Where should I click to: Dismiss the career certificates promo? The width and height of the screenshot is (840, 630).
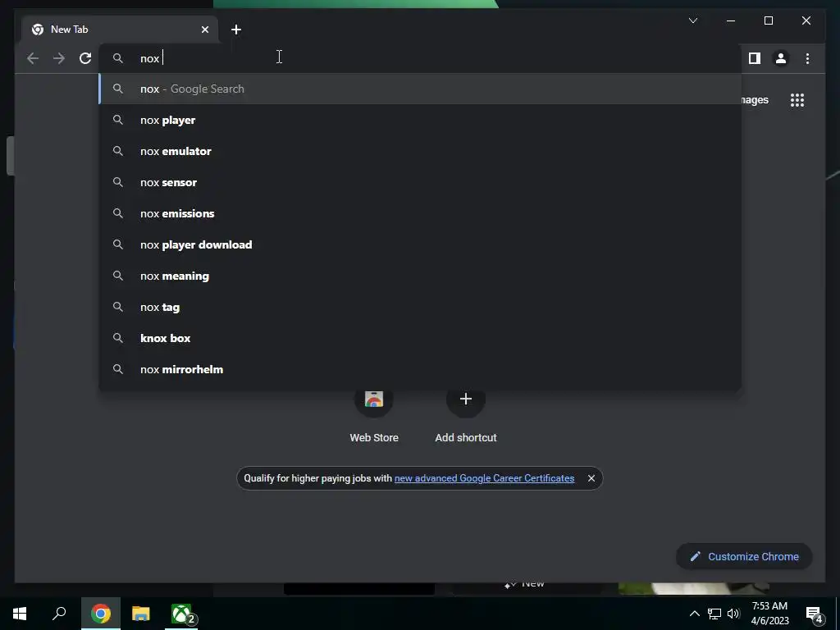[x=591, y=478]
